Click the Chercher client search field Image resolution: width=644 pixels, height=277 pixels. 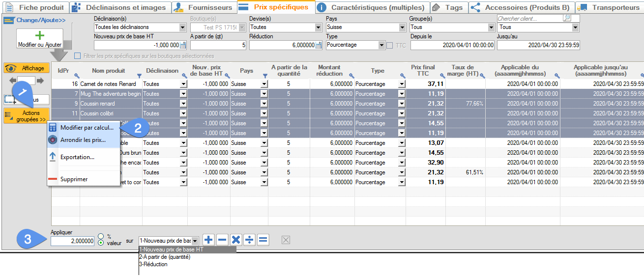point(530,19)
